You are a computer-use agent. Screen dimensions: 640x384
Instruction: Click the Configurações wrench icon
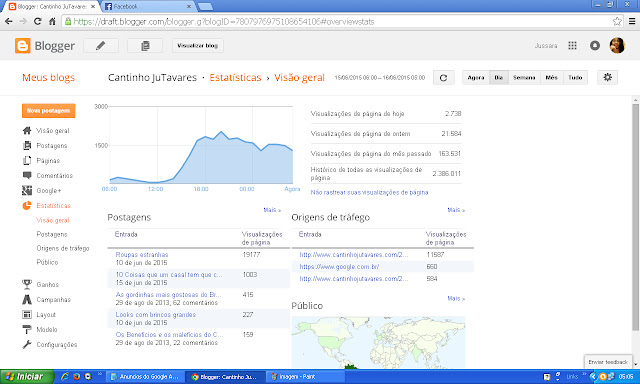[27, 344]
